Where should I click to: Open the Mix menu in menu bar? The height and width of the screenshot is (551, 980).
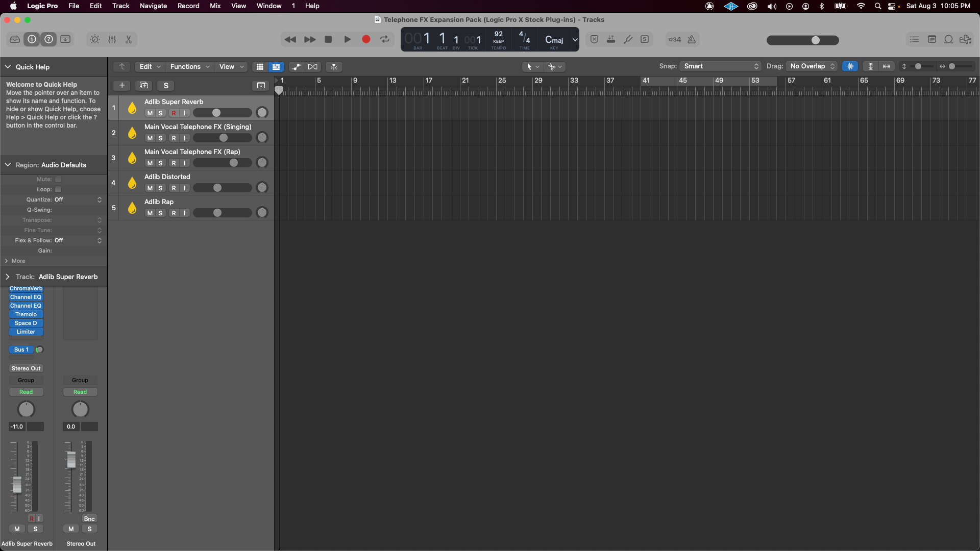[x=215, y=6]
